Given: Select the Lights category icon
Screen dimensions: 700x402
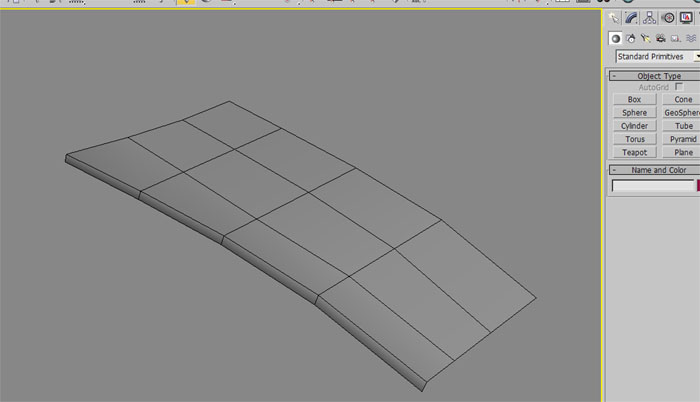Looking at the screenshot, I should click(646, 38).
